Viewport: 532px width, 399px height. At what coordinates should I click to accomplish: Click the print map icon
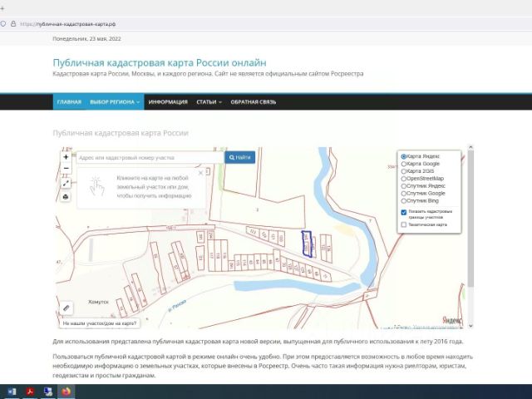(x=66, y=197)
